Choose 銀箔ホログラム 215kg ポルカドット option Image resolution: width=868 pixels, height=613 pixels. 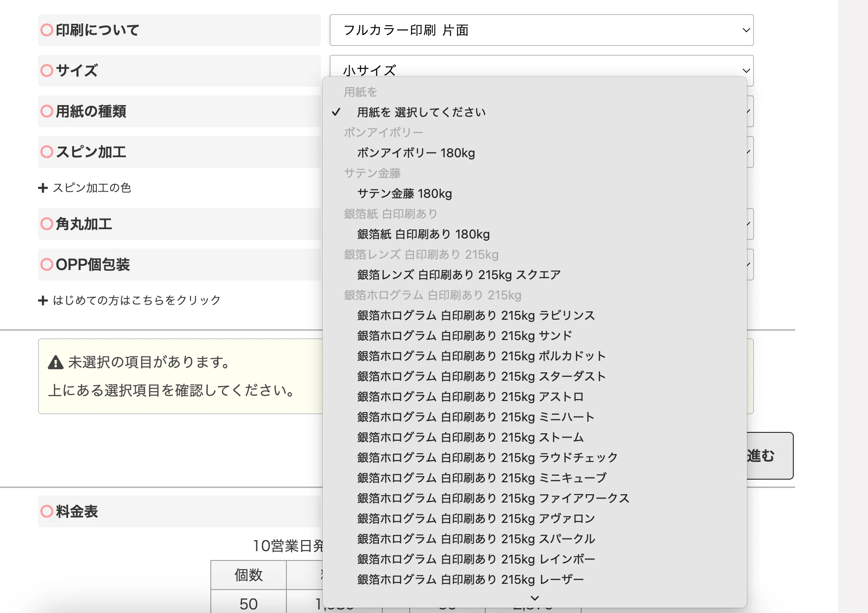click(535, 356)
